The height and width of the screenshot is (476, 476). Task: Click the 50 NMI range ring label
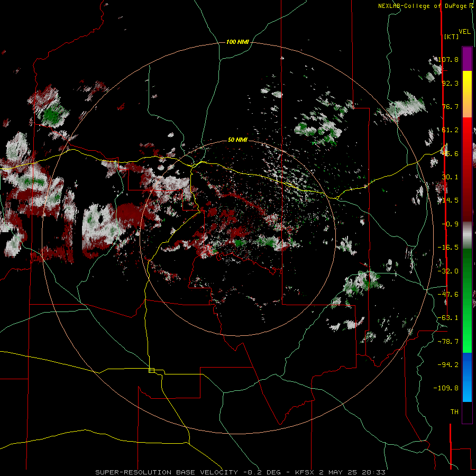tap(237, 140)
